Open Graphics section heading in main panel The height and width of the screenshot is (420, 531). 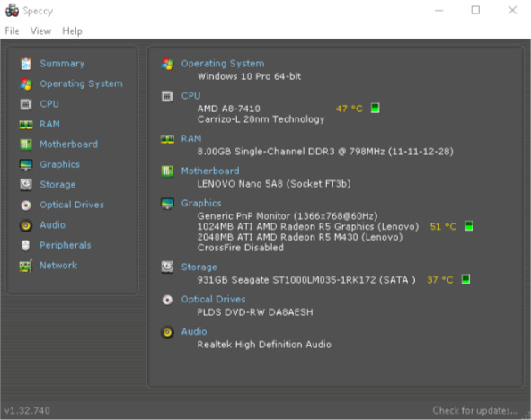(x=201, y=203)
